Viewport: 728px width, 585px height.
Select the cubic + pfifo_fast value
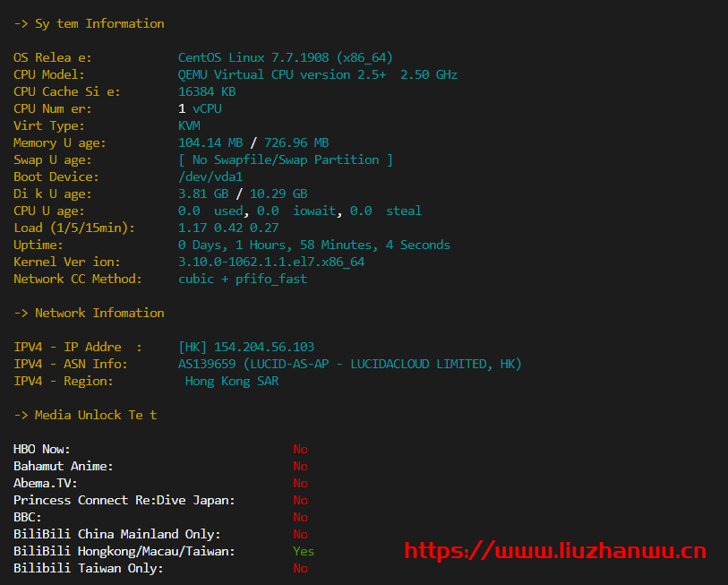coord(243,279)
